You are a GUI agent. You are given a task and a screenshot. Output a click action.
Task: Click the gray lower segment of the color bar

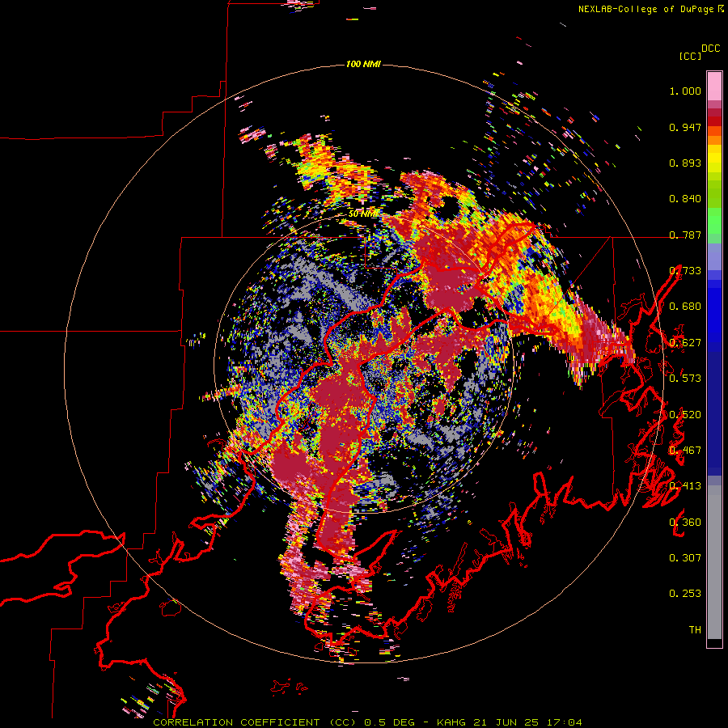pyautogui.click(x=714, y=562)
